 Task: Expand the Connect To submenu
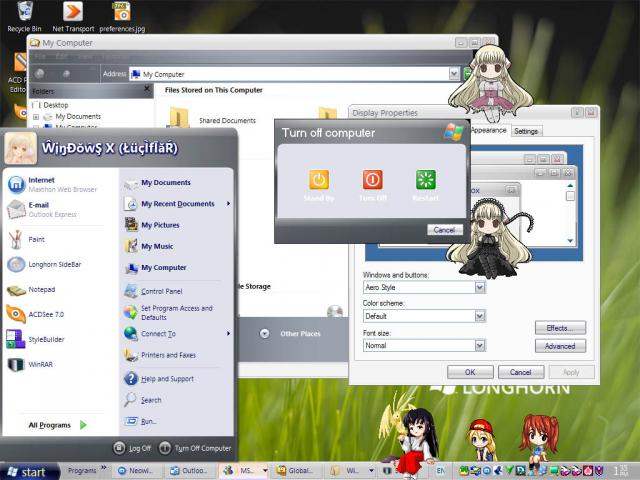pos(177,333)
